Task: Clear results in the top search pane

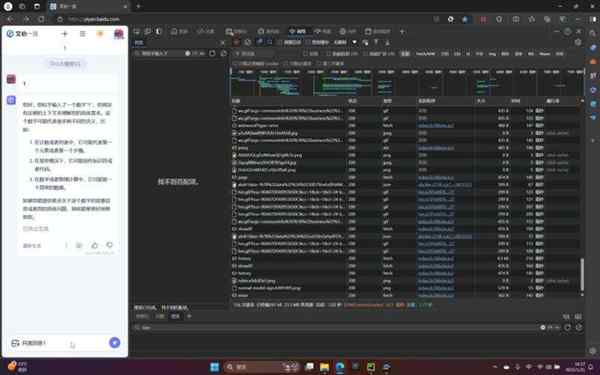Action: tap(223, 54)
